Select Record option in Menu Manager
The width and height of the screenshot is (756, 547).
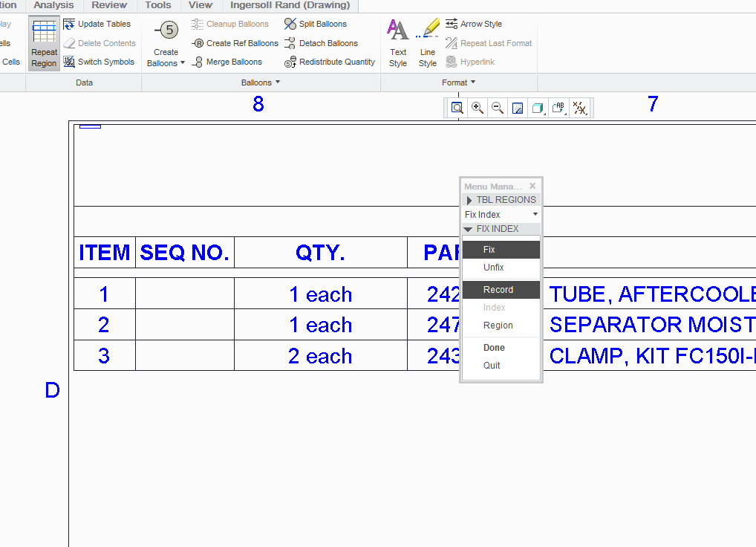click(x=501, y=289)
